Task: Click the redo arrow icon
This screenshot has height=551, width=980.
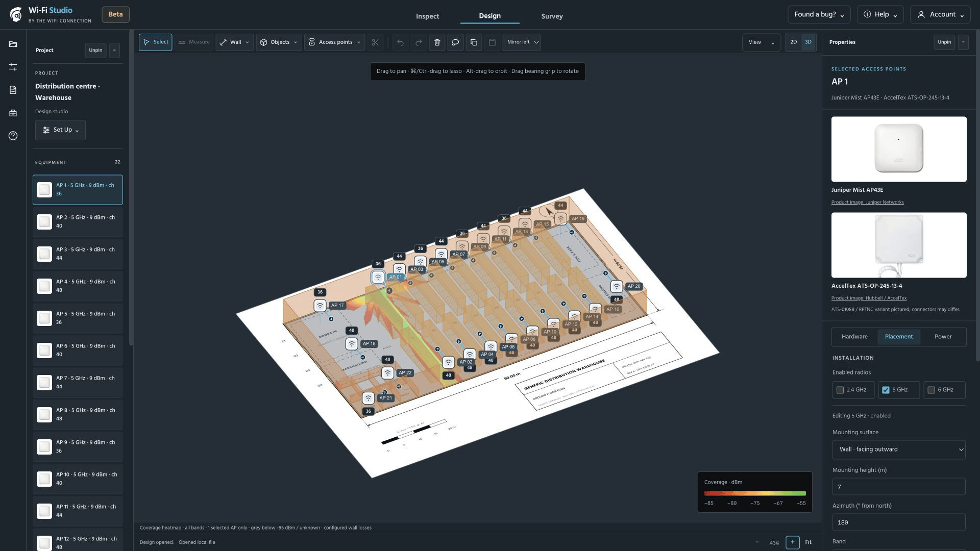Action: (419, 42)
